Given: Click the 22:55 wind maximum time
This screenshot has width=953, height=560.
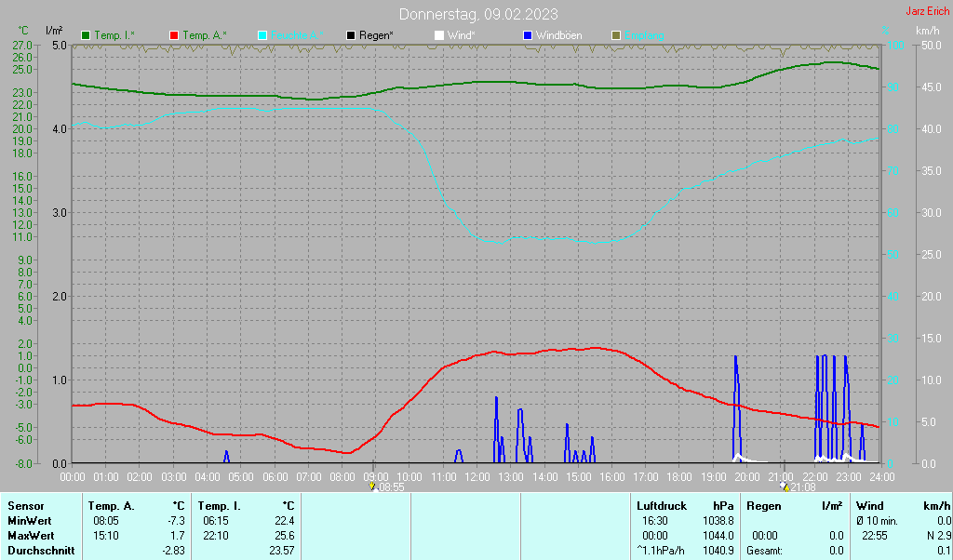Looking at the screenshot, I should pos(875,537).
